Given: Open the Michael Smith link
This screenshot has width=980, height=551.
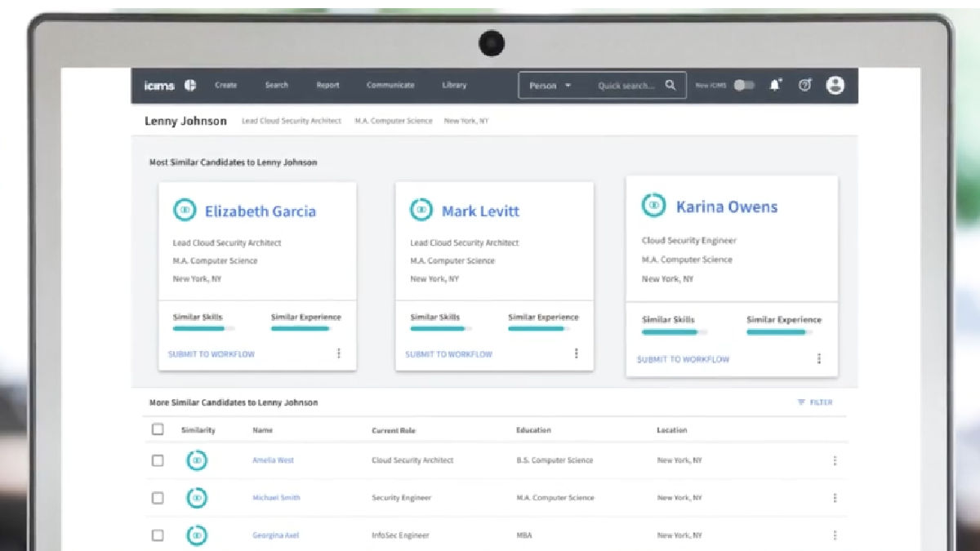Looking at the screenshot, I should tap(276, 498).
